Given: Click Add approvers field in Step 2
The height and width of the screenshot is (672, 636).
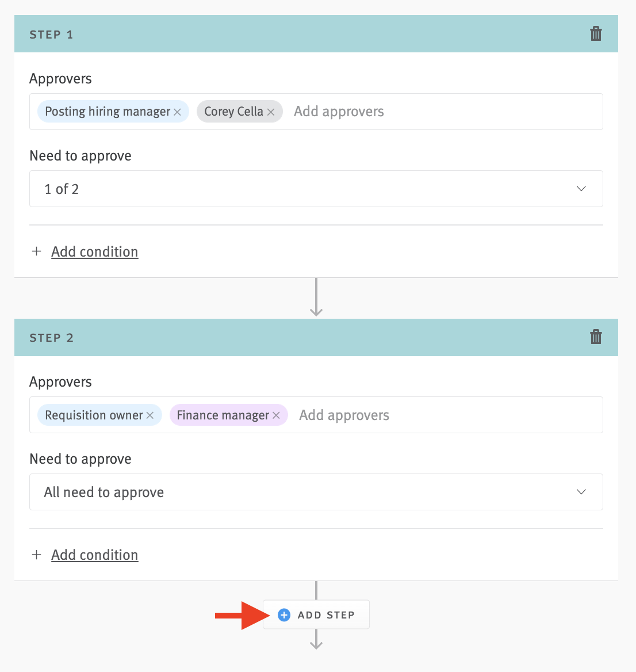Looking at the screenshot, I should (344, 415).
